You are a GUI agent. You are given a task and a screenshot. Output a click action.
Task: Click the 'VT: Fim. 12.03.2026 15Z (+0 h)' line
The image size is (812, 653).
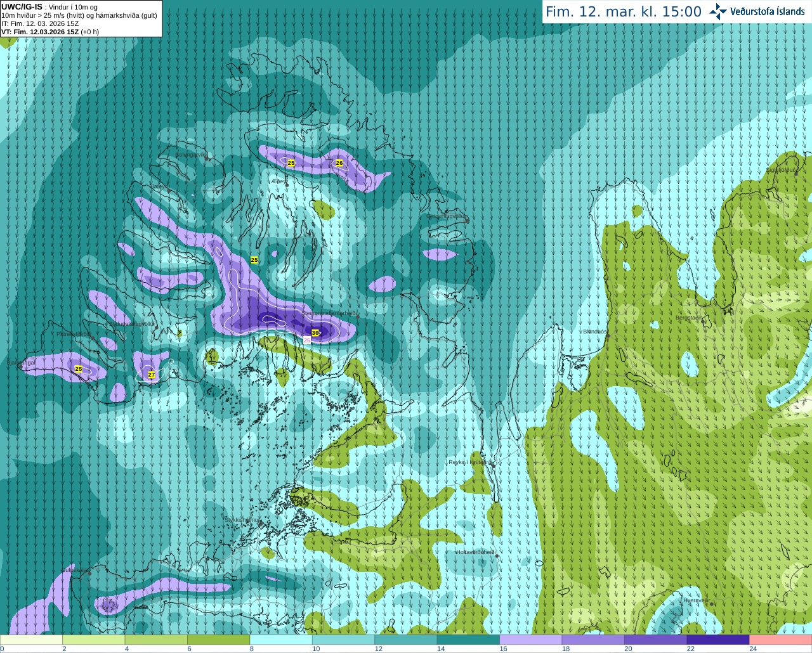pos(50,32)
